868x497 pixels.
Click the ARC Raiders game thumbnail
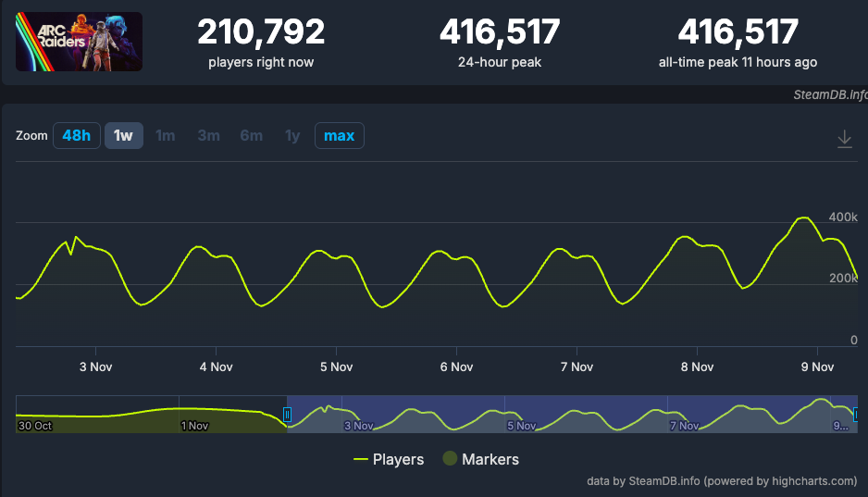click(x=79, y=42)
